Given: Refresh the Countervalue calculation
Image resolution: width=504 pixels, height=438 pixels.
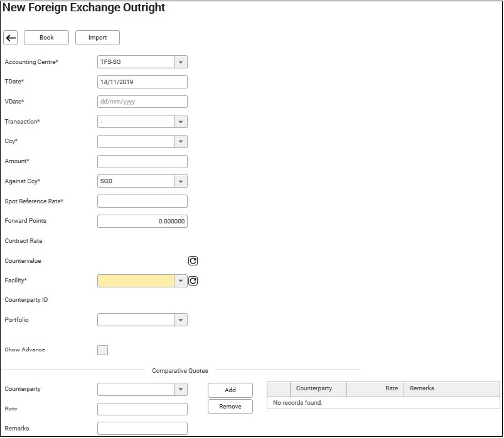Looking at the screenshot, I should [x=193, y=260].
